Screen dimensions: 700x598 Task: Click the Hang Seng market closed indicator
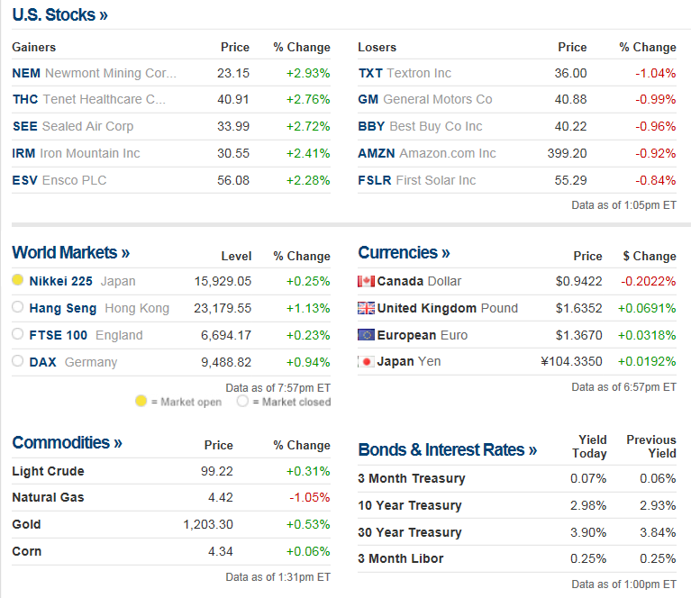click(17, 308)
